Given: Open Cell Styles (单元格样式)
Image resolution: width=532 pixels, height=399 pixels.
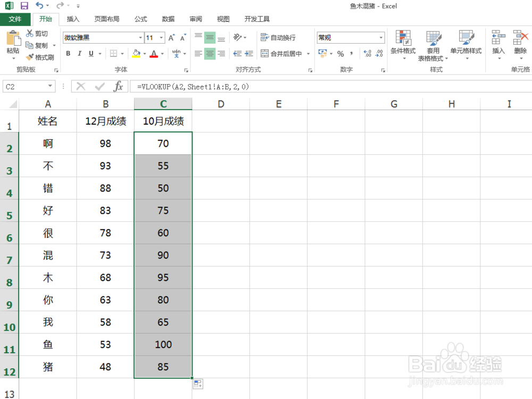Looking at the screenshot, I should click(466, 45).
